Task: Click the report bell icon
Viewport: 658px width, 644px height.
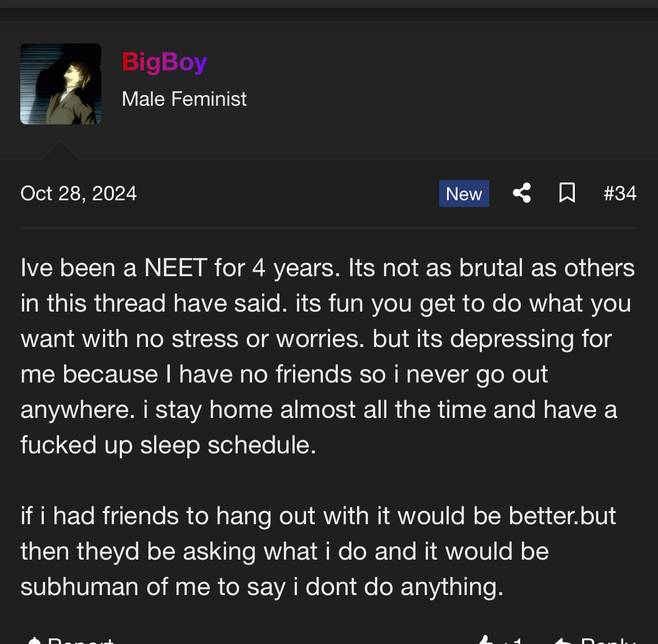Action: click(x=34, y=641)
